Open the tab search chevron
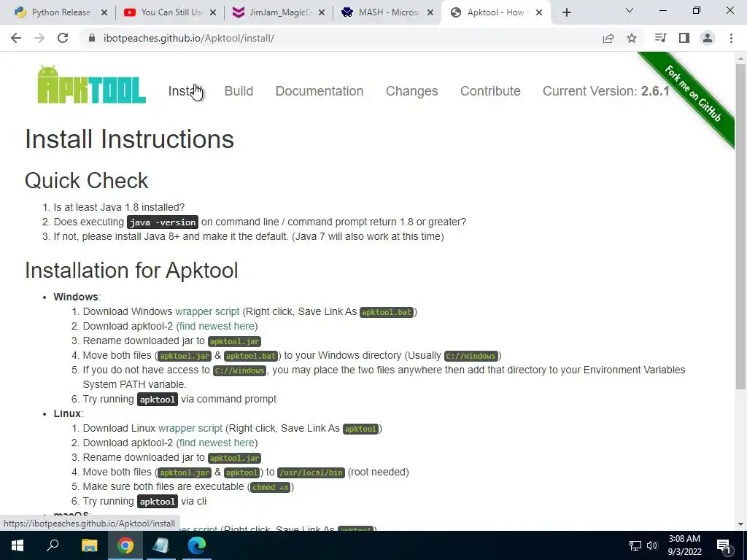Image resolution: width=747 pixels, height=560 pixels. 630,10
